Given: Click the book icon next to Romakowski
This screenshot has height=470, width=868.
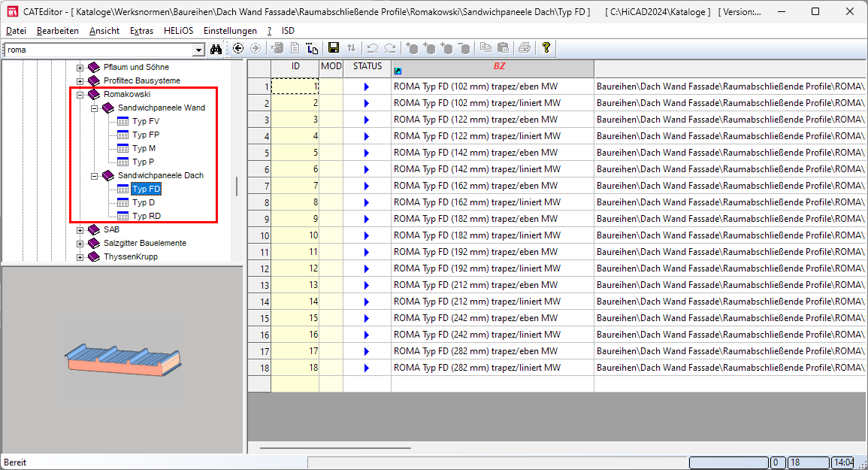Looking at the screenshot, I should point(94,94).
